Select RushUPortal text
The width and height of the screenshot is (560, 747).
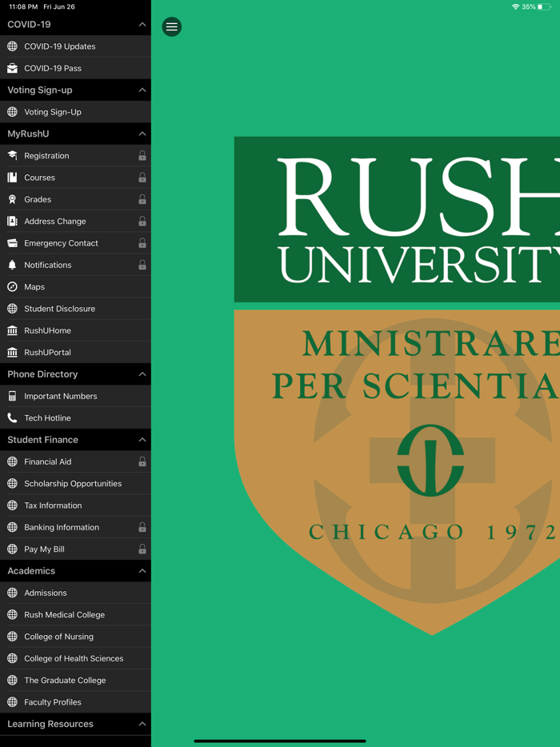(x=48, y=352)
